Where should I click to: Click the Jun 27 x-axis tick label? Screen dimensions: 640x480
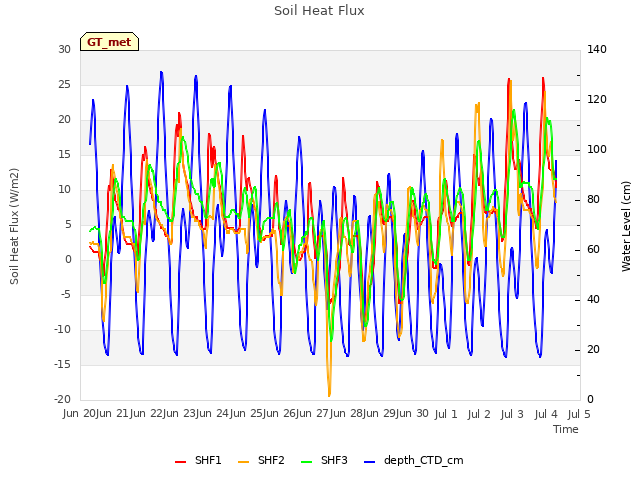[313, 413]
